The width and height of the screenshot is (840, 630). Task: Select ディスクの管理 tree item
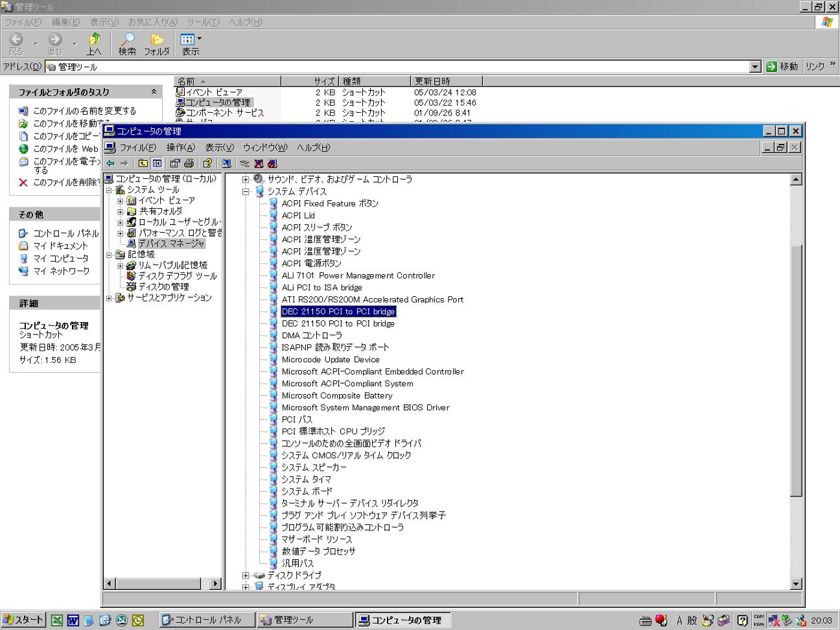coord(163,286)
